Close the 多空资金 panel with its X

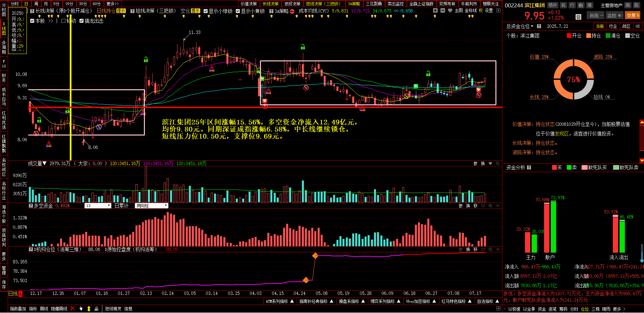tap(498, 206)
